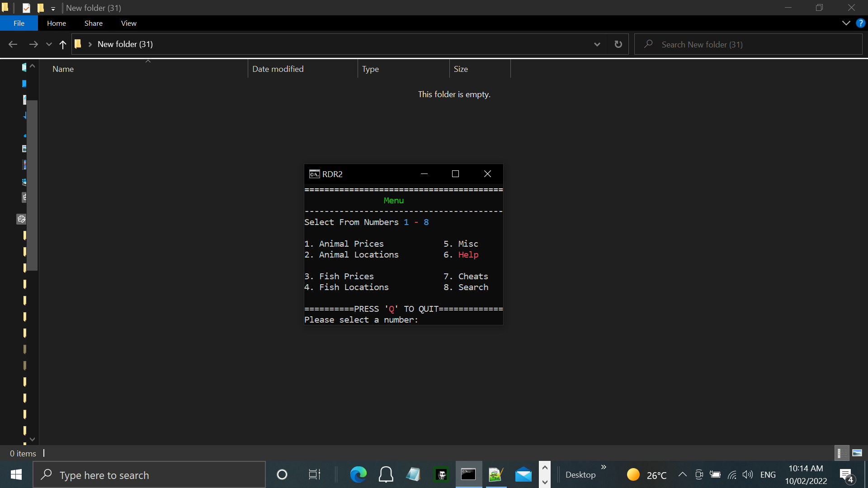
Task: Open the File menu
Action: click(19, 23)
